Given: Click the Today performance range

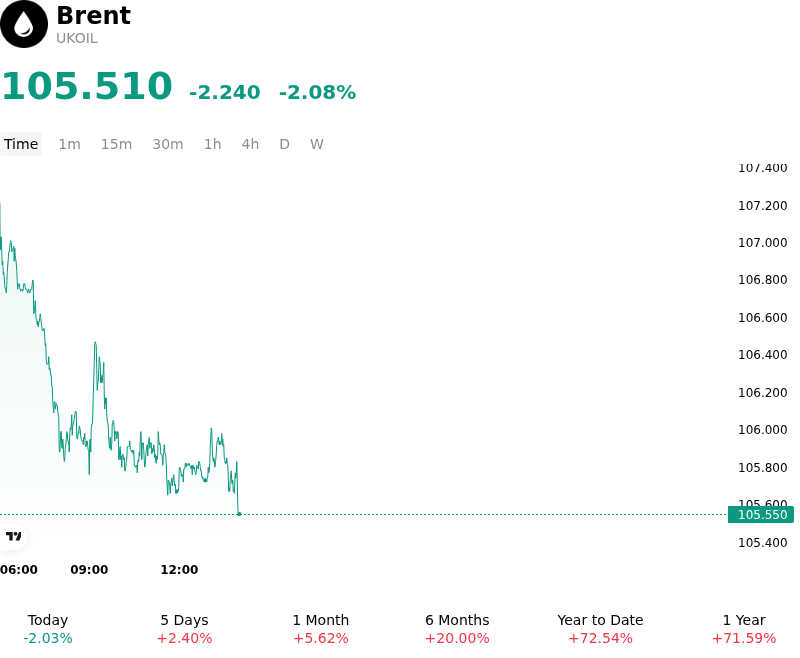Looking at the screenshot, I should [x=47, y=629].
